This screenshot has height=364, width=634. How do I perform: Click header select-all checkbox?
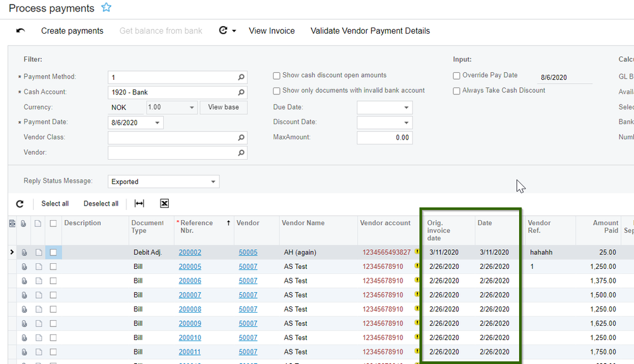point(53,223)
